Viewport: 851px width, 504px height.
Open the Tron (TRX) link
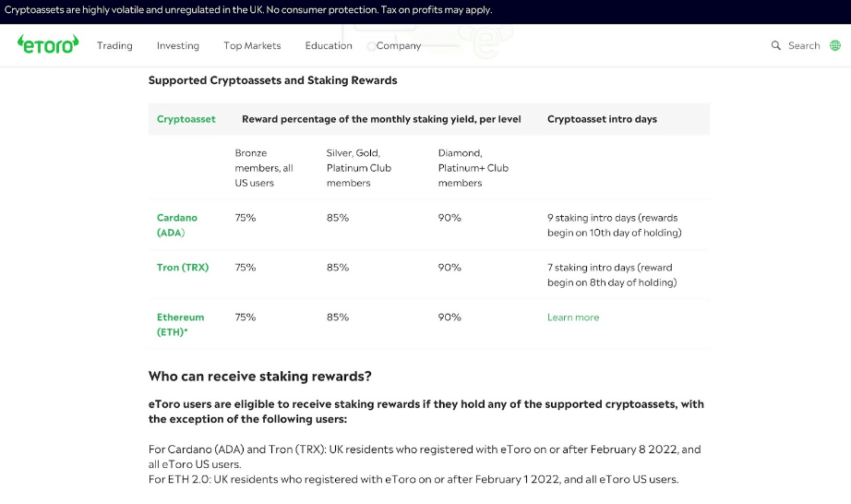tap(183, 268)
